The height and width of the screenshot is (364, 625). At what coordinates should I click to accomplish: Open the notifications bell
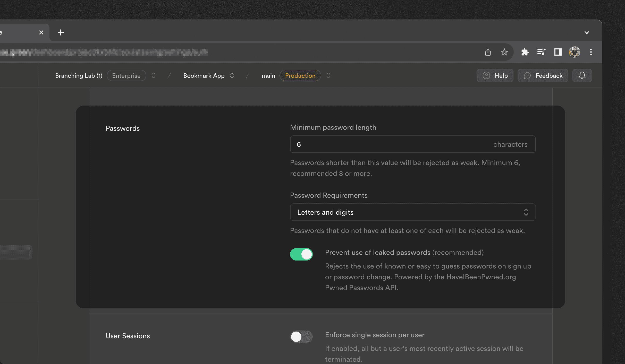click(x=582, y=75)
